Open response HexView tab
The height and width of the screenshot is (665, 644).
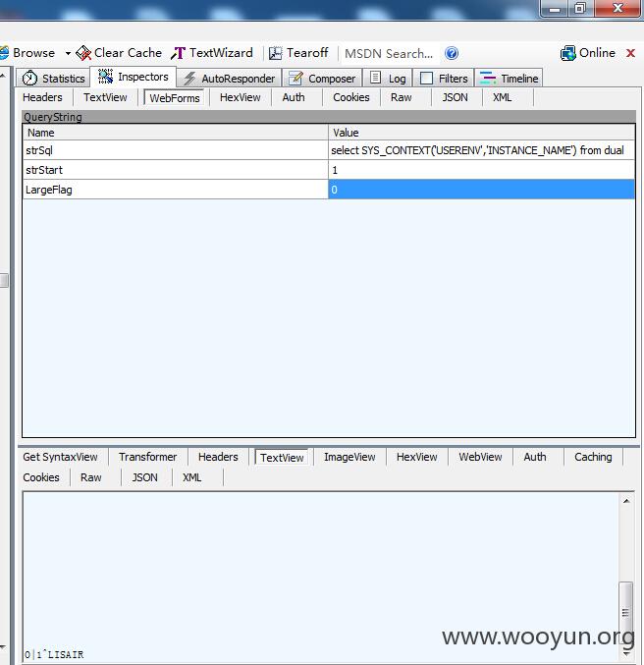pyautogui.click(x=417, y=457)
